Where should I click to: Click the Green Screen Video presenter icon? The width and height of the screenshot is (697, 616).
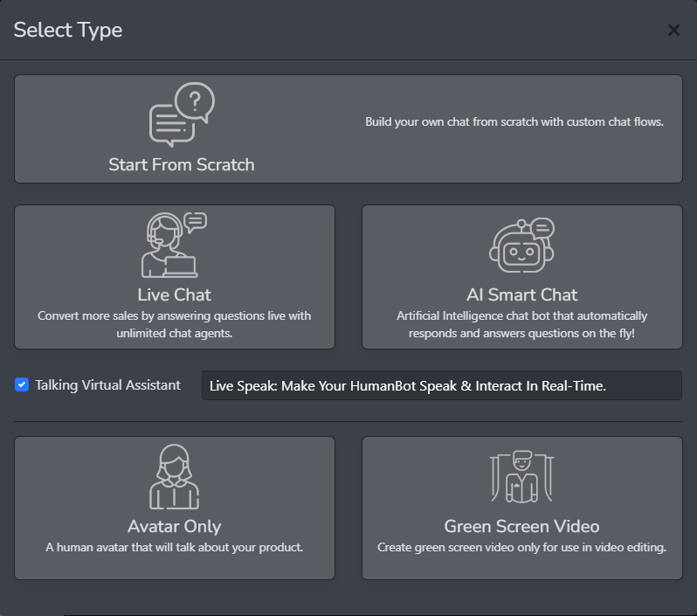pos(521,476)
